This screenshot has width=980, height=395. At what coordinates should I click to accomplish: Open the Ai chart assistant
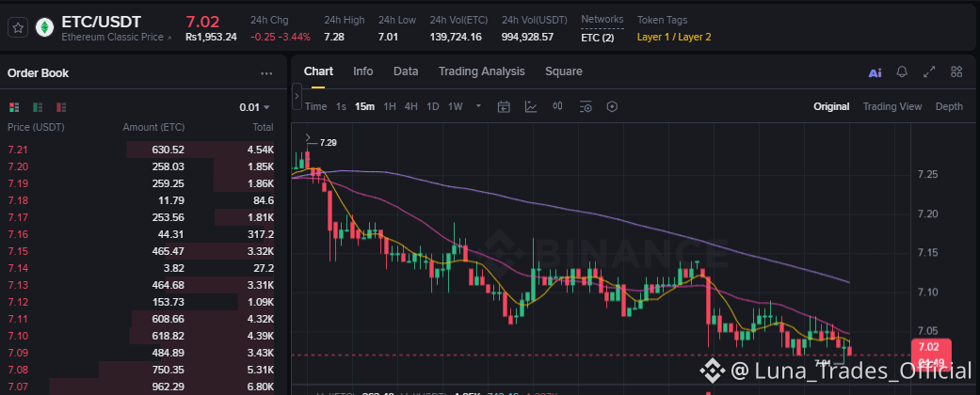[875, 72]
